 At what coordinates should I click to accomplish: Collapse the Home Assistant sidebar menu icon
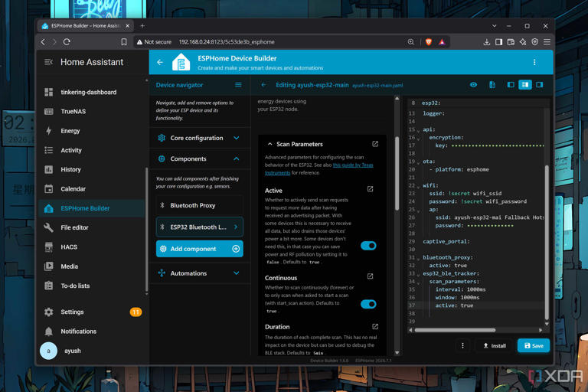(x=48, y=62)
